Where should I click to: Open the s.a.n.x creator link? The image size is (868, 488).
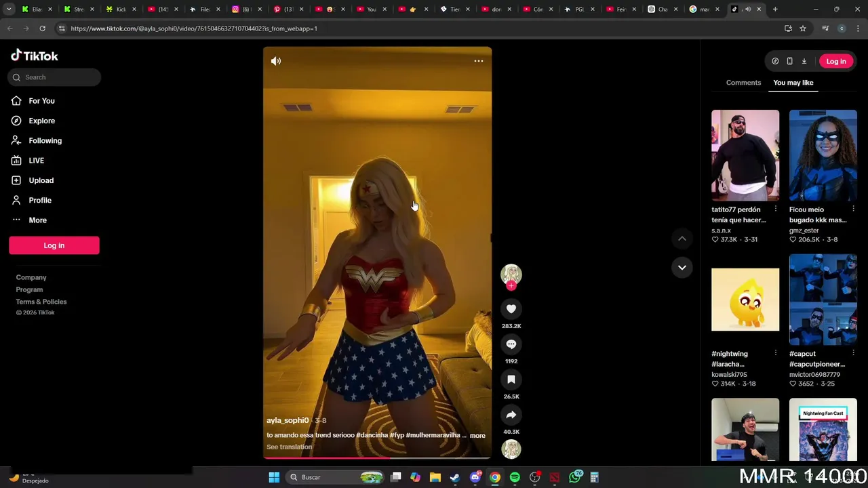click(x=721, y=230)
